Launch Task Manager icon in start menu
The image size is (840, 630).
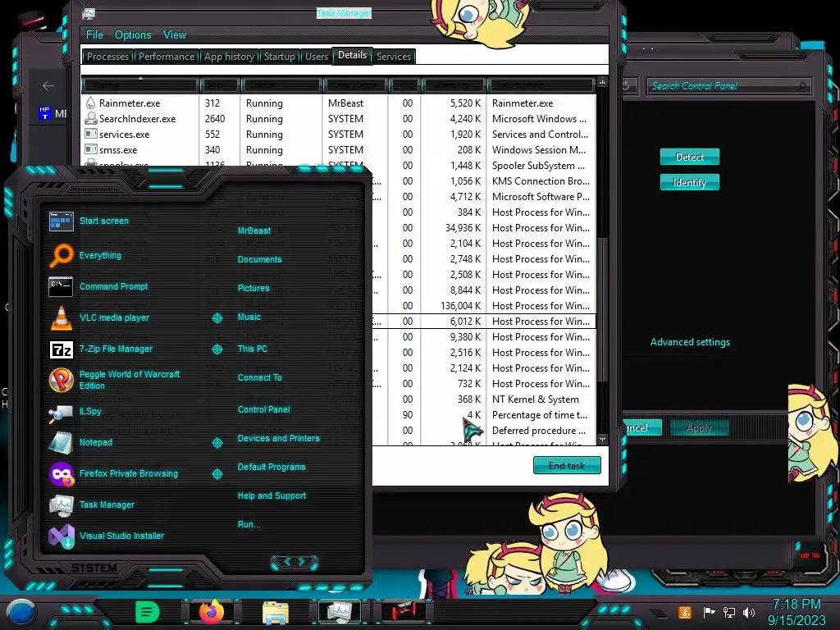tap(61, 504)
